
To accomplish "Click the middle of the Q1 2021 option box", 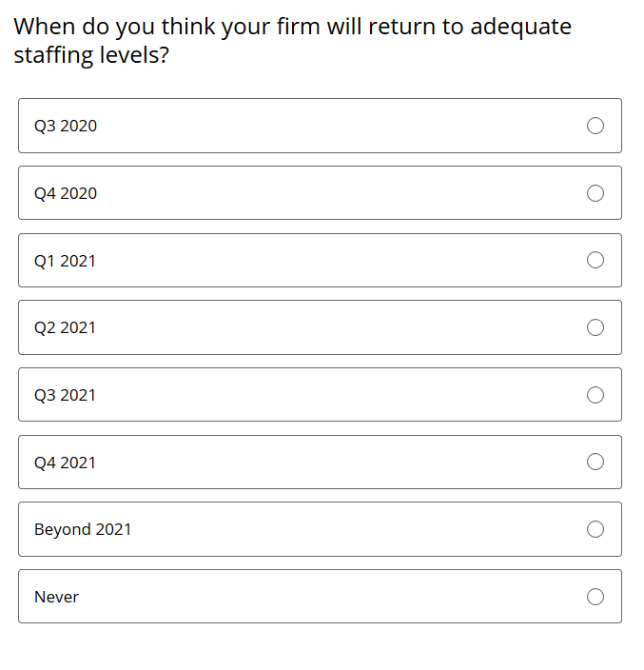I will 320,260.
